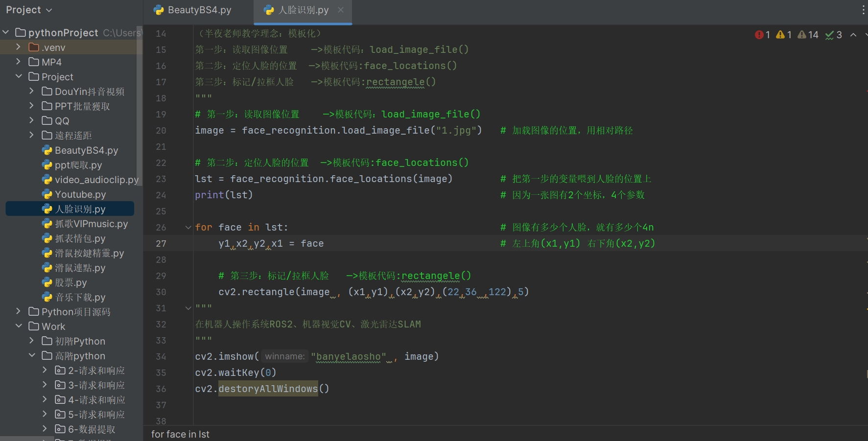Screen dimensions: 868x441
Task: Click the typo indicator showing 3
Action: [x=834, y=35]
